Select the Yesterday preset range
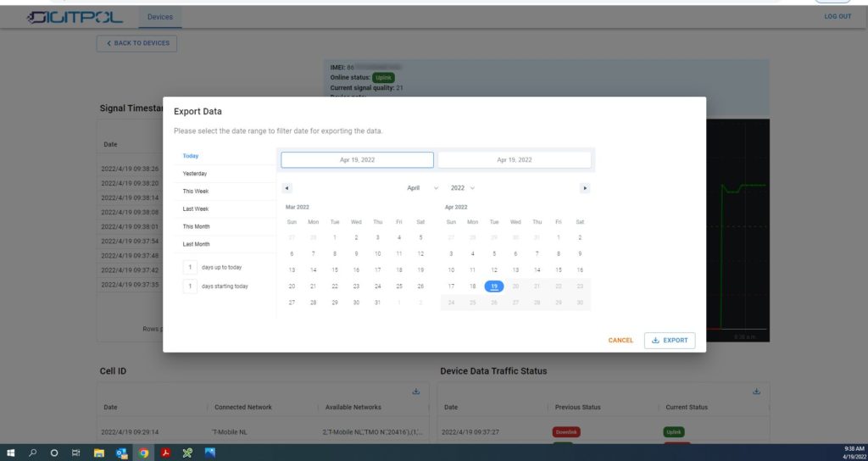868x461 pixels. tap(195, 174)
